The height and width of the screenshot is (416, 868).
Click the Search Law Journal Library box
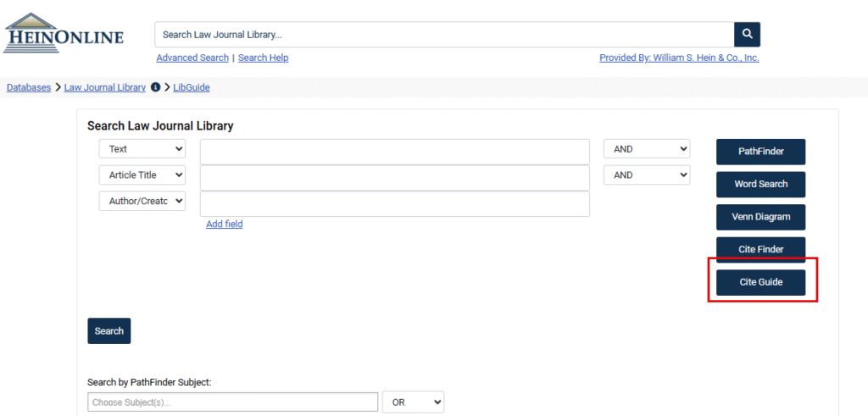coord(443,35)
